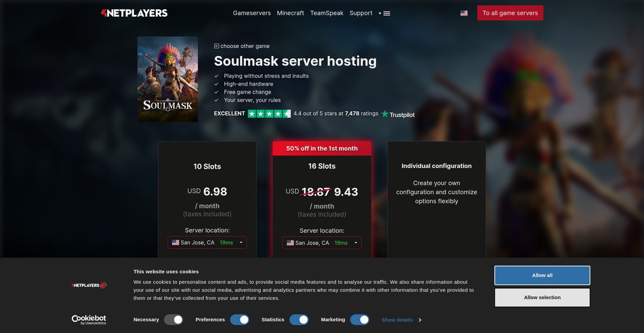Open the TeamSpeak menu item

pyautogui.click(x=327, y=13)
